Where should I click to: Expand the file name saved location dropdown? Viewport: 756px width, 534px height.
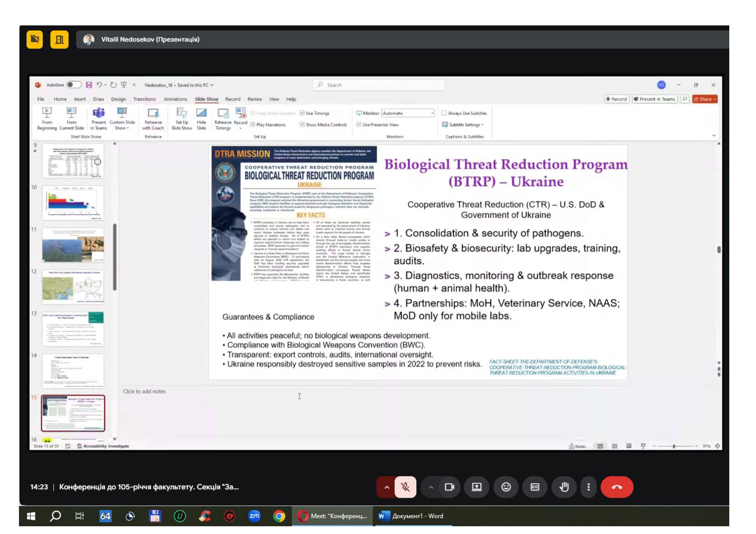coord(212,85)
